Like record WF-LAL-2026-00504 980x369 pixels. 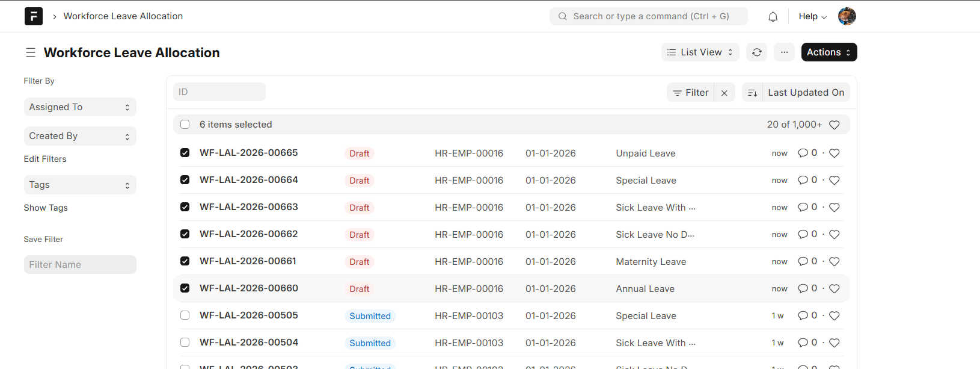tap(835, 343)
